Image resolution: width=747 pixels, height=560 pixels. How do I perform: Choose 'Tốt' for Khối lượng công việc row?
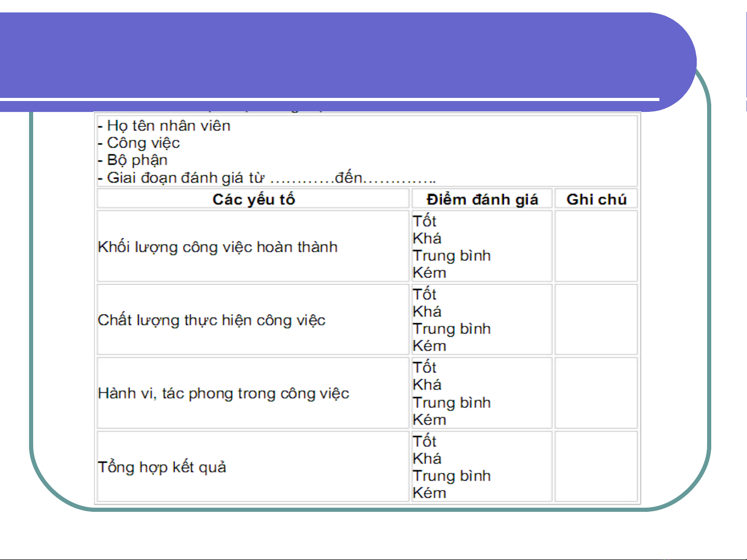click(x=425, y=221)
